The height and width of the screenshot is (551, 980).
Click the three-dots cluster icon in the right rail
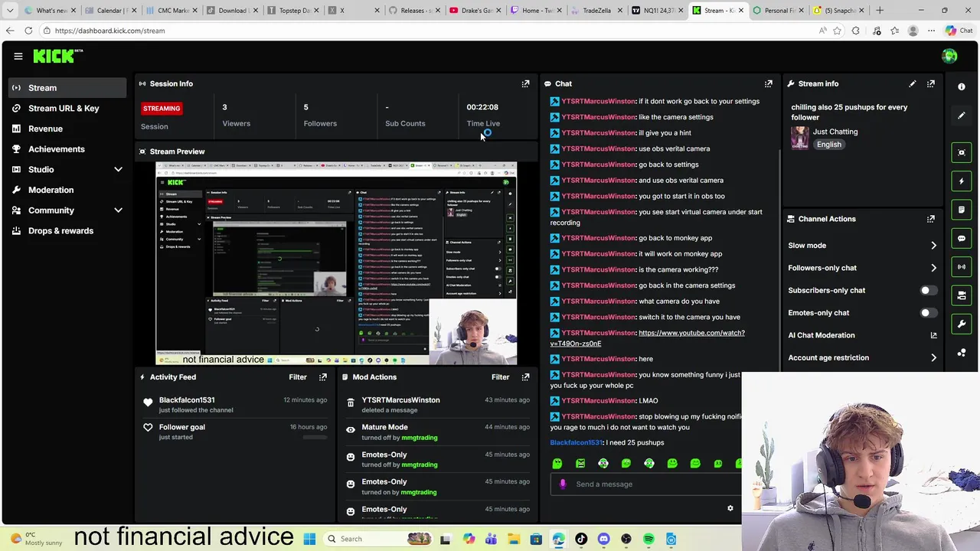(x=962, y=353)
